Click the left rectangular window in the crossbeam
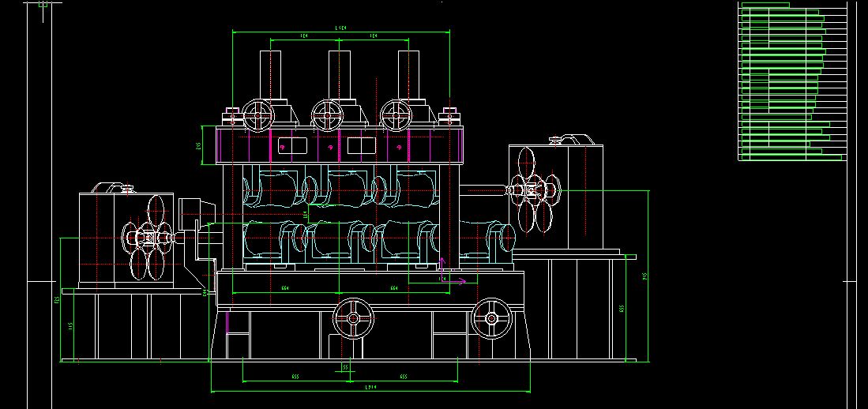This screenshot has width=868, height=409. (x=292, y=145)
